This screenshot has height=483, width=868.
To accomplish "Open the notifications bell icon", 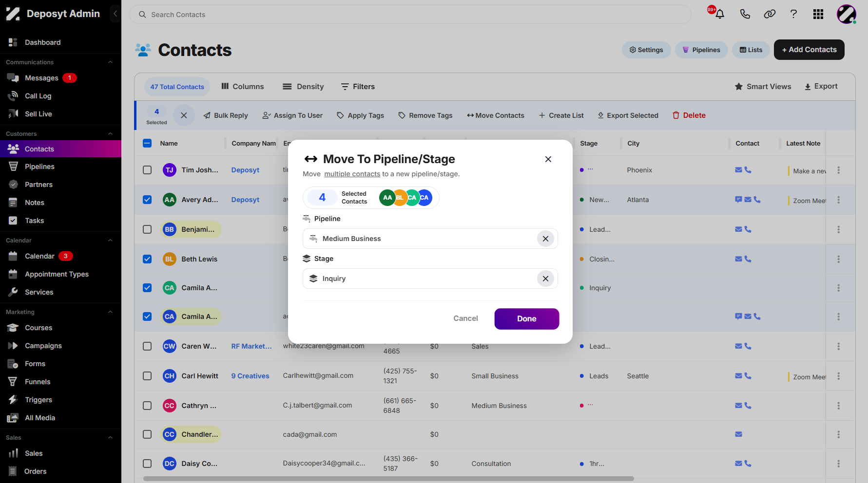I will (x=719, y=14).
